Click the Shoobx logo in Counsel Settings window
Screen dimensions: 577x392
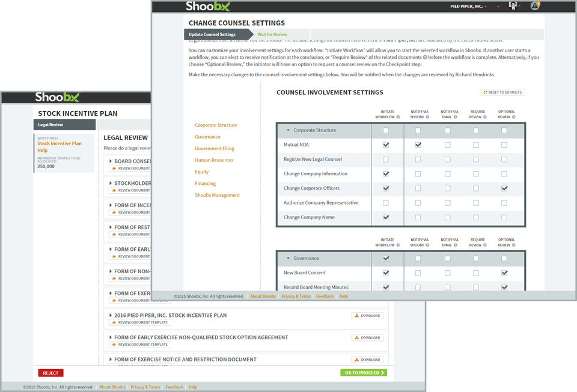pyautogui.click(x=207, y=6)
